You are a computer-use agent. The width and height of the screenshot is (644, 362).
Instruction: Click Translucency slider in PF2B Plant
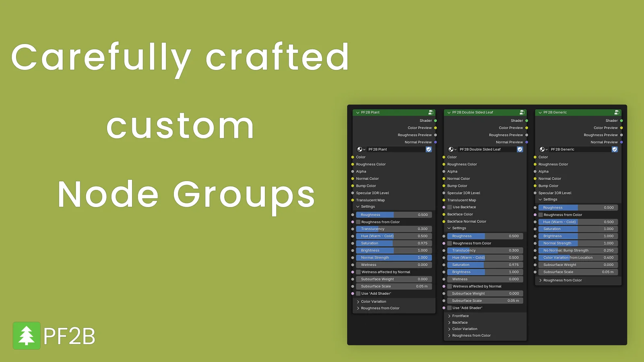(x=394, y=229)
